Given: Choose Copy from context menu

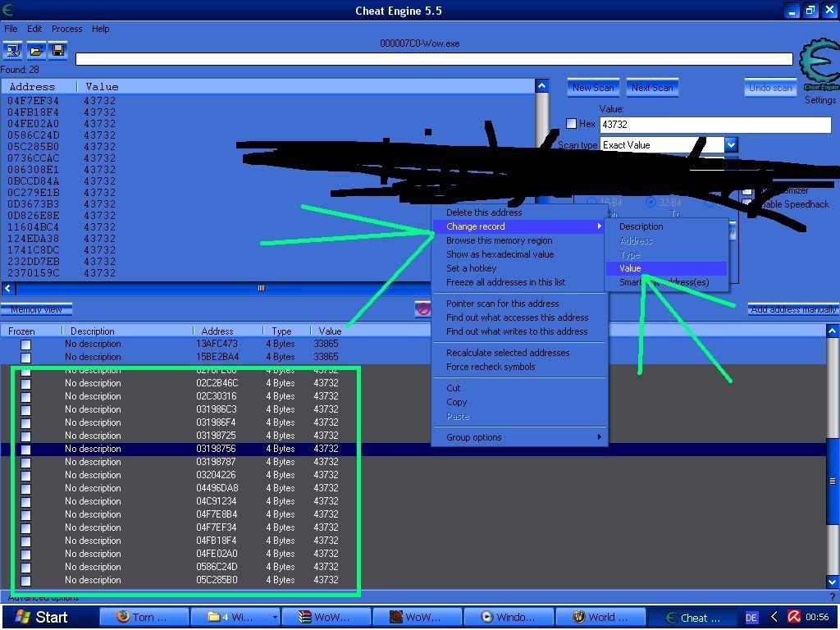Looking at the screenshot, I should (x=519, y=402).
